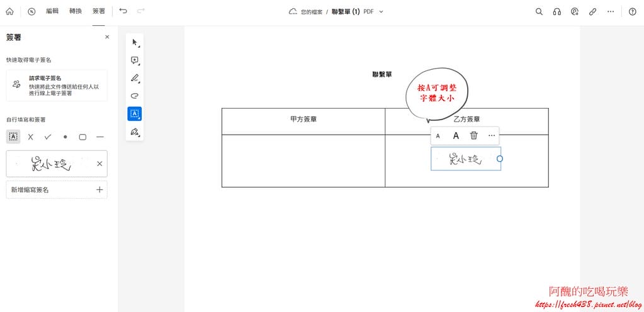644x312 pixels.
Task: Open signature popup more options
Action: 492,136
